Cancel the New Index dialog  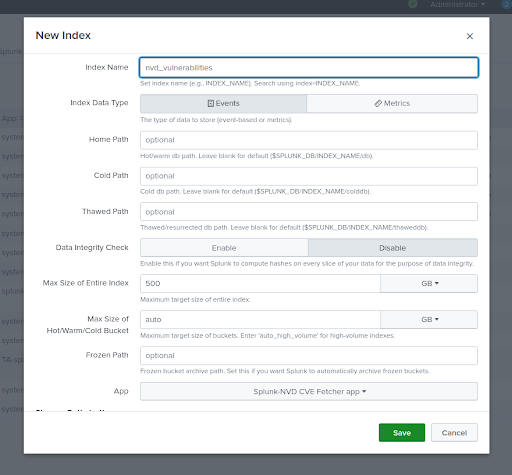[454, 433]
